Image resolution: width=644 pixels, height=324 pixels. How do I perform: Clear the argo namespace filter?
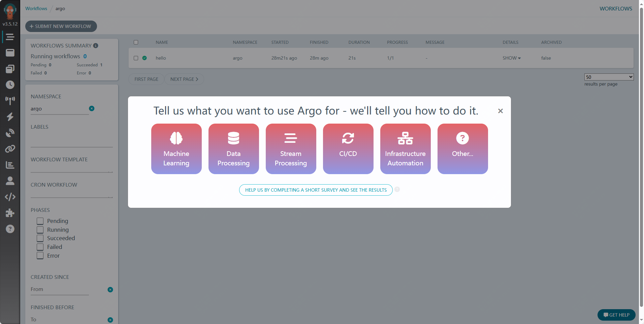click(x=92, y=108)
